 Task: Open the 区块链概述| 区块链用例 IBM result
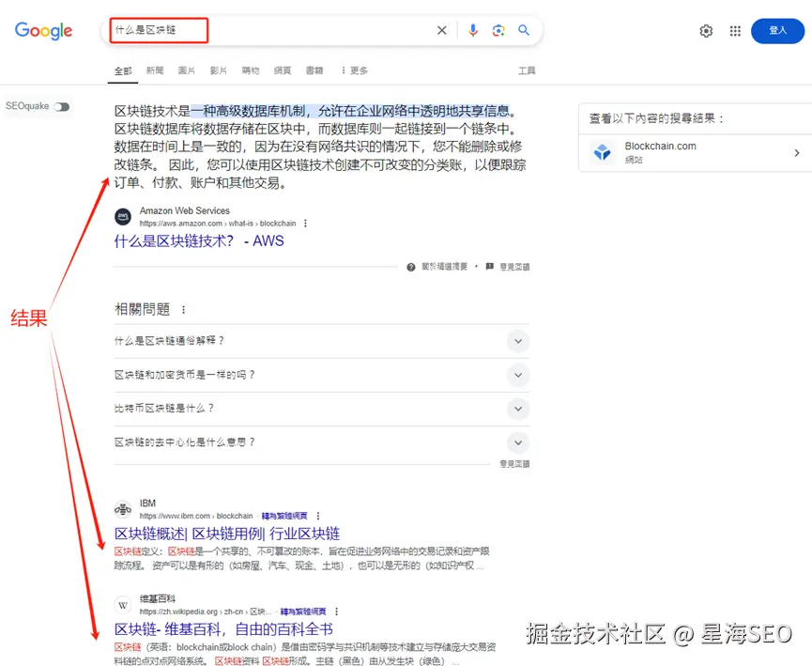227,534
